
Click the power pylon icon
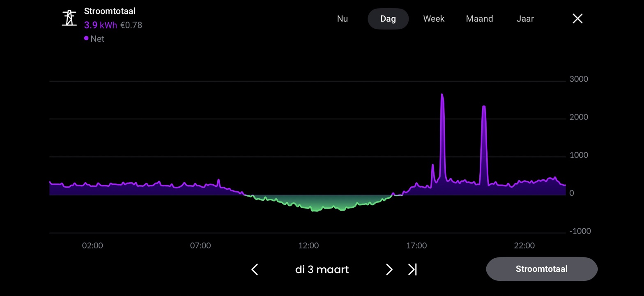[x=69, y=18]
